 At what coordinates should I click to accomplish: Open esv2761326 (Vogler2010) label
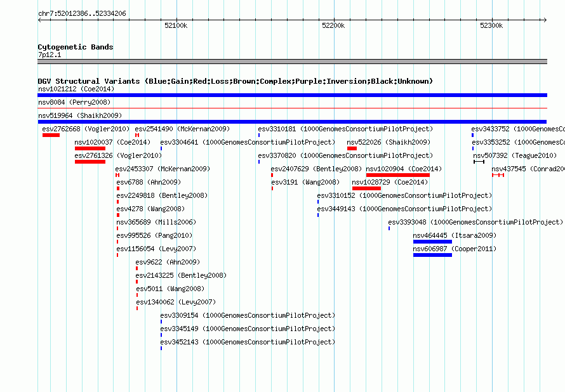coord(118,155)
